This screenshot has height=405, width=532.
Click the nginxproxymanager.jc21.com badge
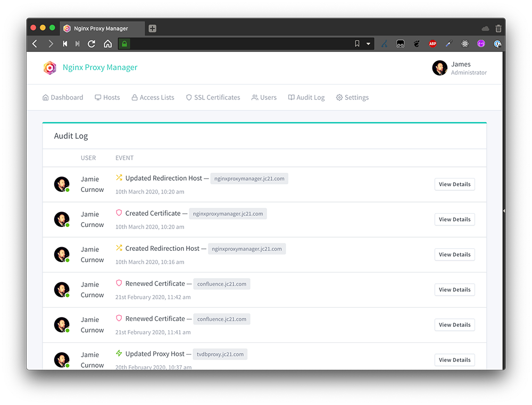249,179
